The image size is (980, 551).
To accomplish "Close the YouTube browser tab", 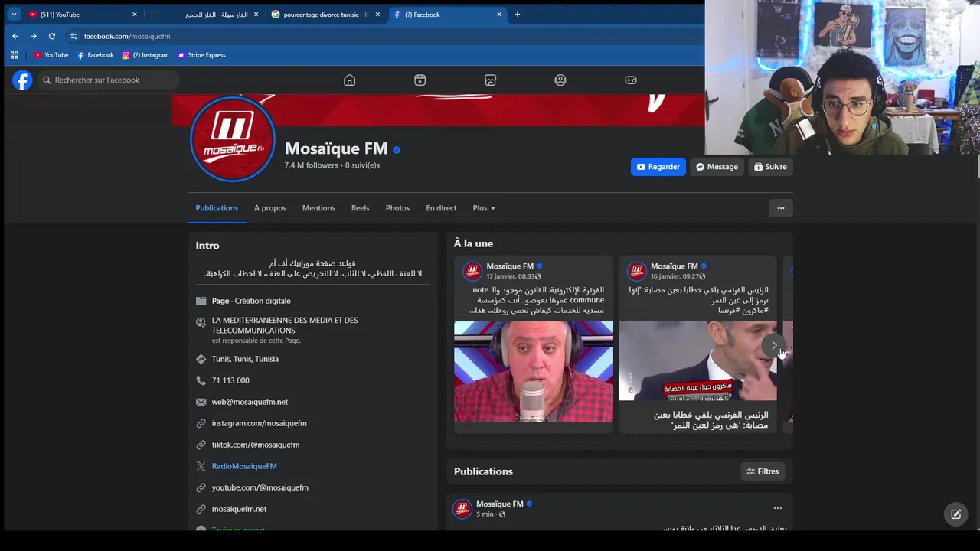I will coord(135,15).
